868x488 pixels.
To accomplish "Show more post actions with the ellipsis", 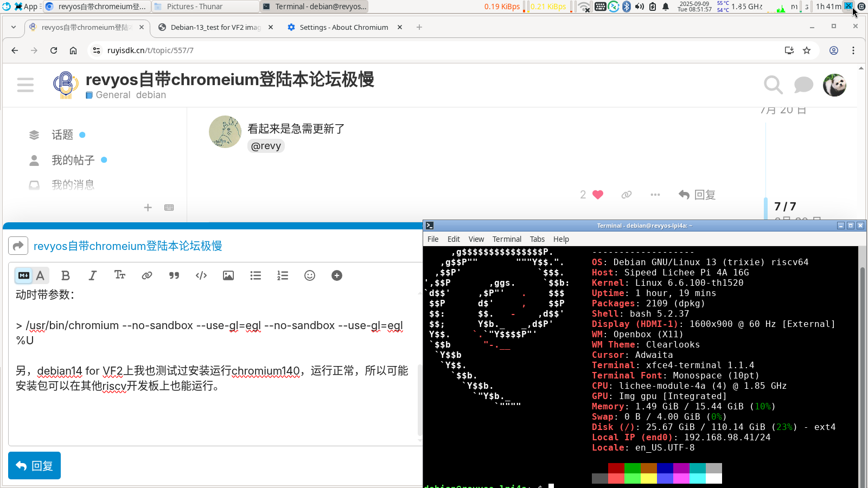I will pos(655,195).
